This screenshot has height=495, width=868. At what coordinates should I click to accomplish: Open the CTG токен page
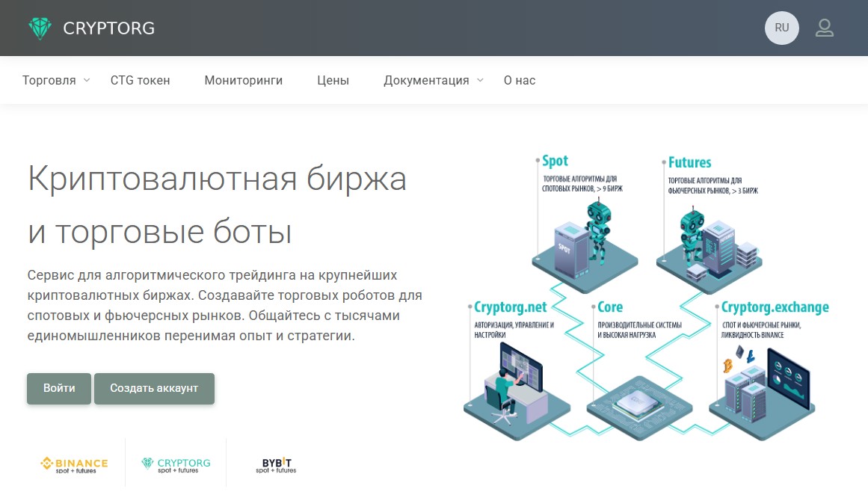click(140, 80)
